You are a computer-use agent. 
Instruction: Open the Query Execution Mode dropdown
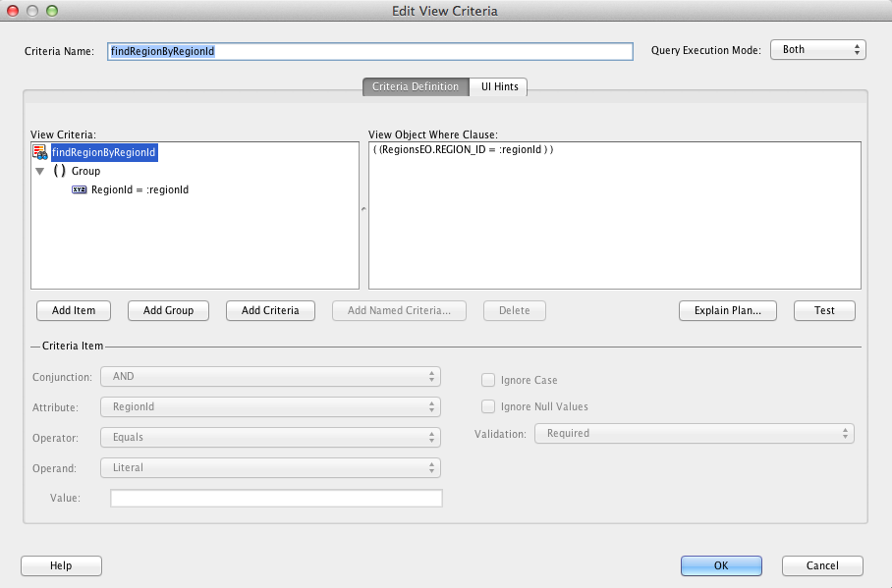[817, 48]
